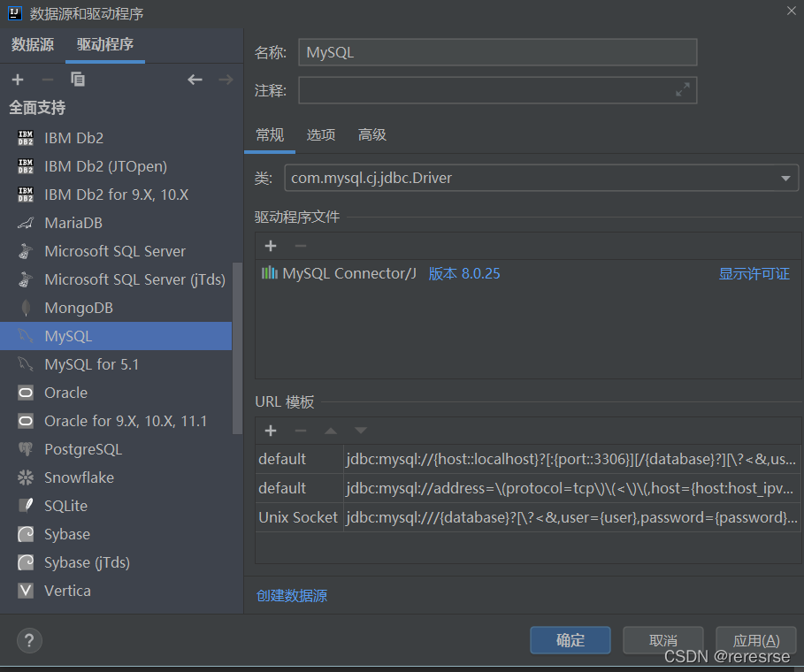Move URL template down
The width and height of the screenshot is (804, 672).
361,431
